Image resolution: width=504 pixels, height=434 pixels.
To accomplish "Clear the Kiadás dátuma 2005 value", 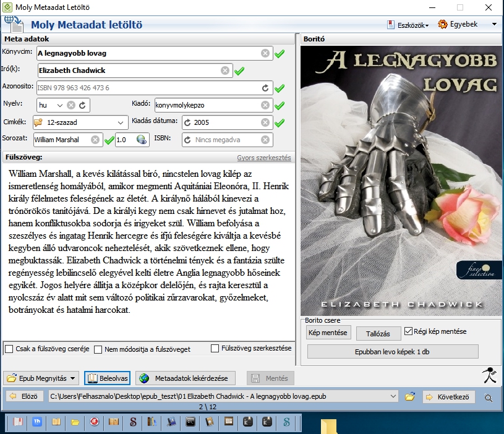I will [265, 122].
